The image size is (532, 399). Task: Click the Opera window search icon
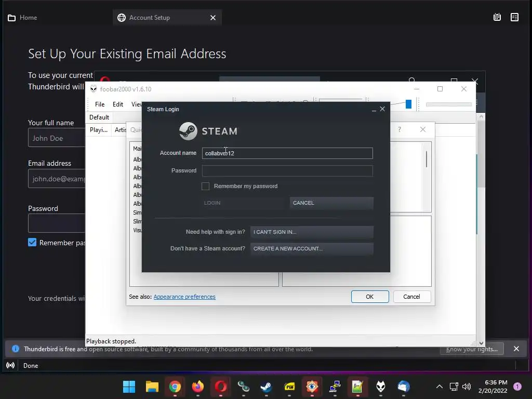(412, 80)
